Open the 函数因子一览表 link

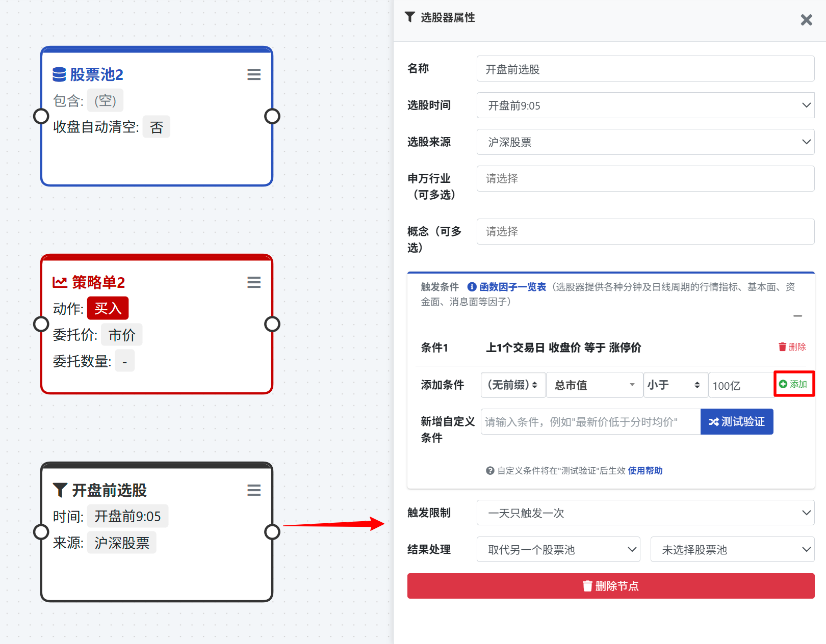(x=512, y=287)
